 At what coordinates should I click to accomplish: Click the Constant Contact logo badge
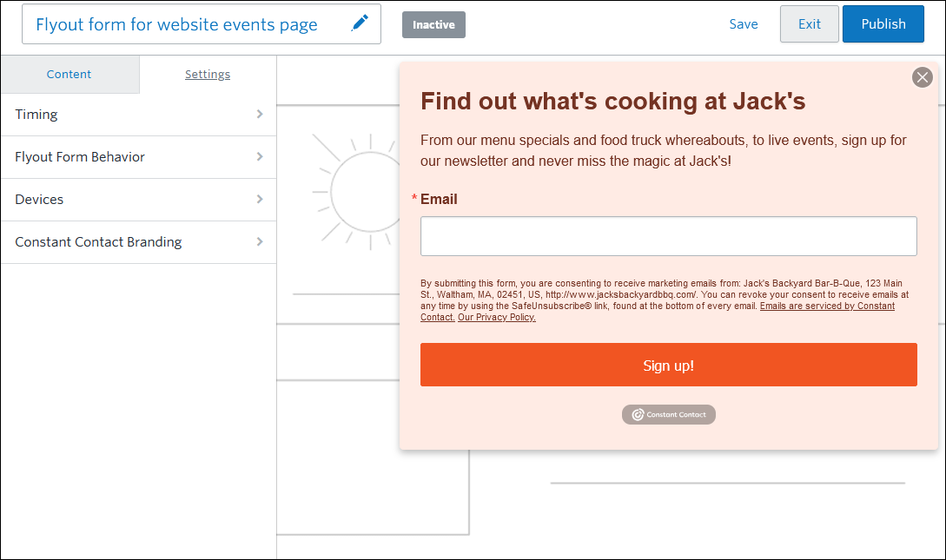[x=669, y=415]
